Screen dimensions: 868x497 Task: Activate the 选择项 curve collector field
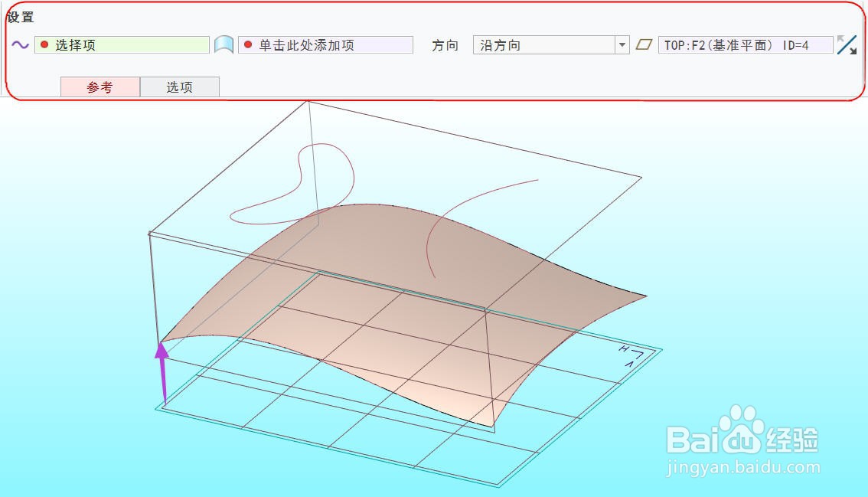click(122, 45)
